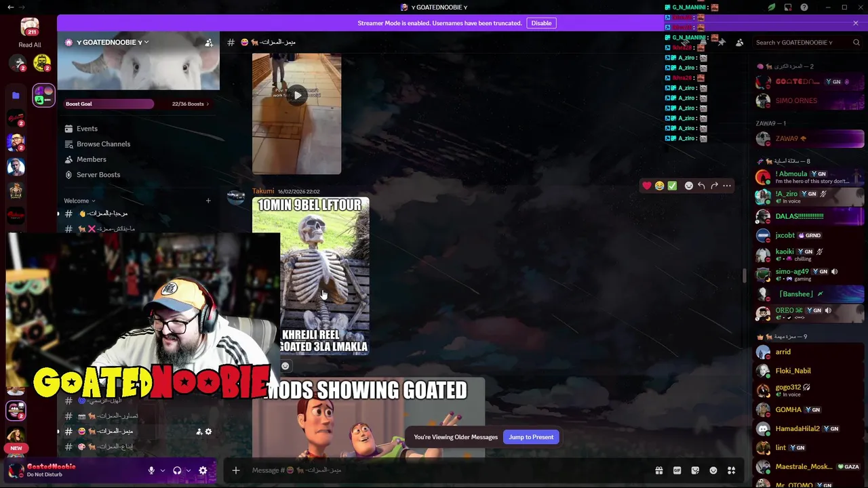The width and height of the screenshot is (868, 488).
Task: Open user settings gear icon
Action: click(x=203, y=470)
